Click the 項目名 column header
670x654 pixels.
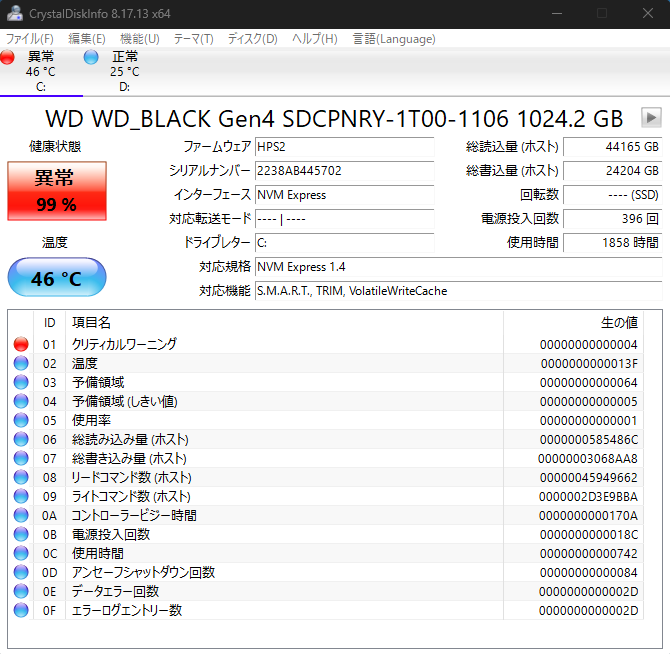[284, 323]
